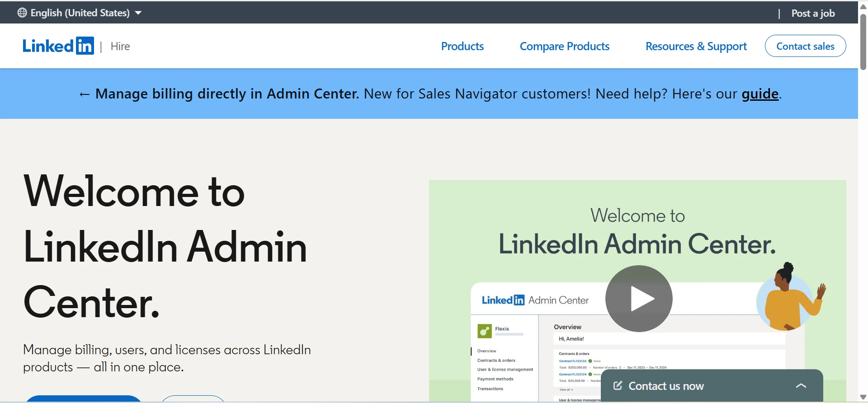Click the vertical scrollbar thumb
Image resolution: width=868 pixels, height=403 pixels.
pos(863,42)
